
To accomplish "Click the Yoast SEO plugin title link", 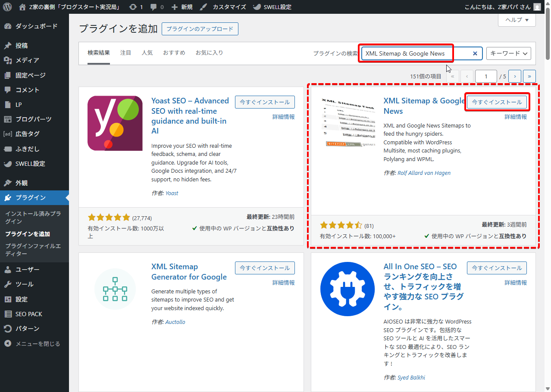I will coord(190,115).
